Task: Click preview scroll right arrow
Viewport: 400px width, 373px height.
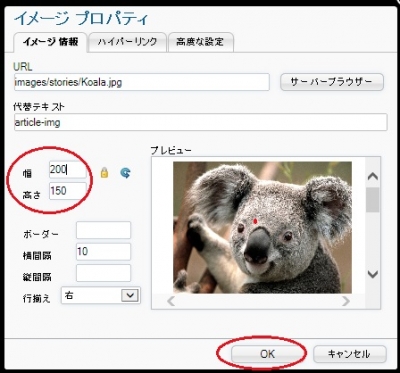Action: pos(346,301)
